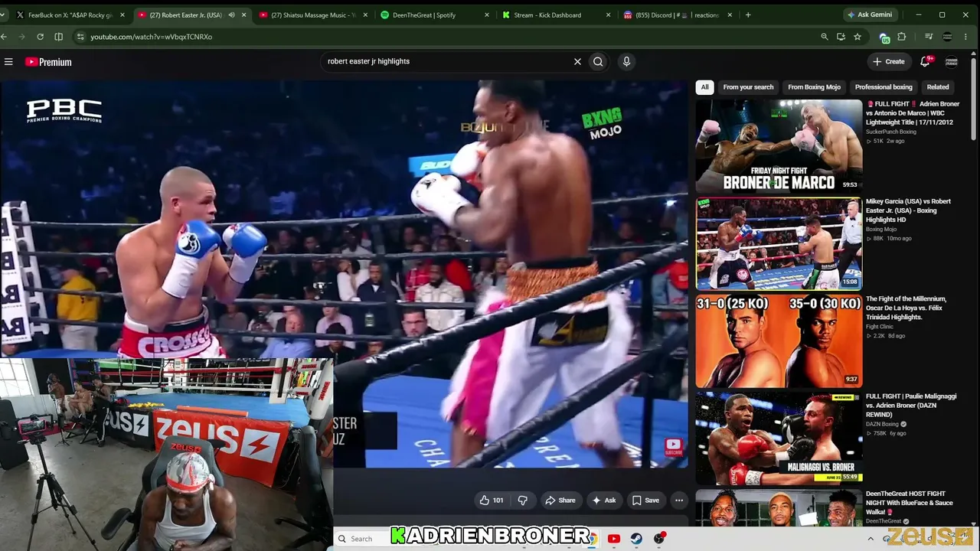Save the video to a playlist
The image size is (980, 551).
[645, 500]
